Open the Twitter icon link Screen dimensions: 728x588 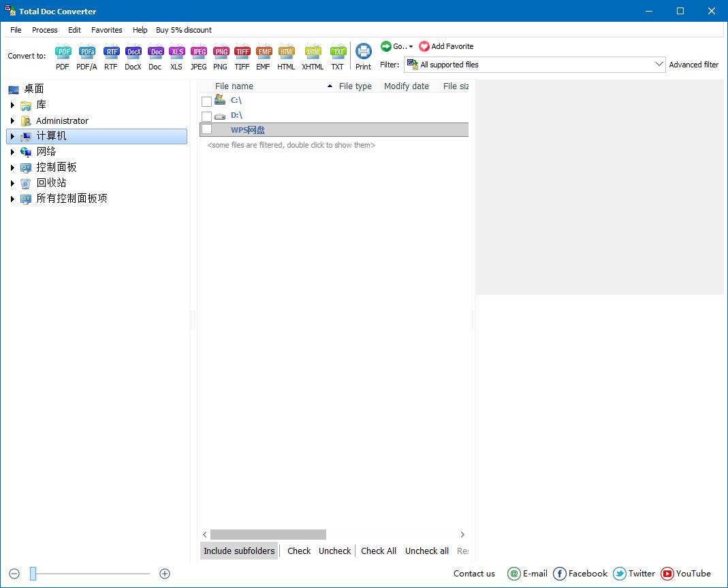point(620,574)
